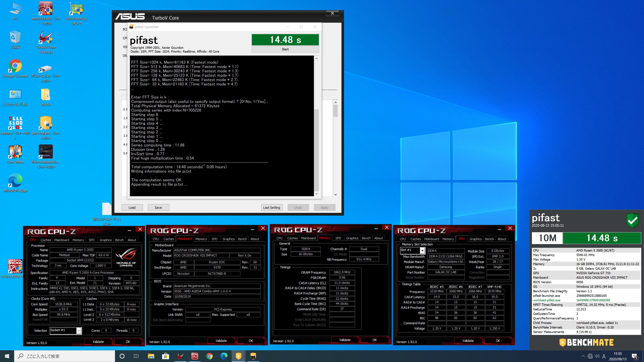Viewport: 644px width, 362px height.
Task: Click pifast console scrollbar up arrow
Action: pyautogui.click(x=316, y=58)
